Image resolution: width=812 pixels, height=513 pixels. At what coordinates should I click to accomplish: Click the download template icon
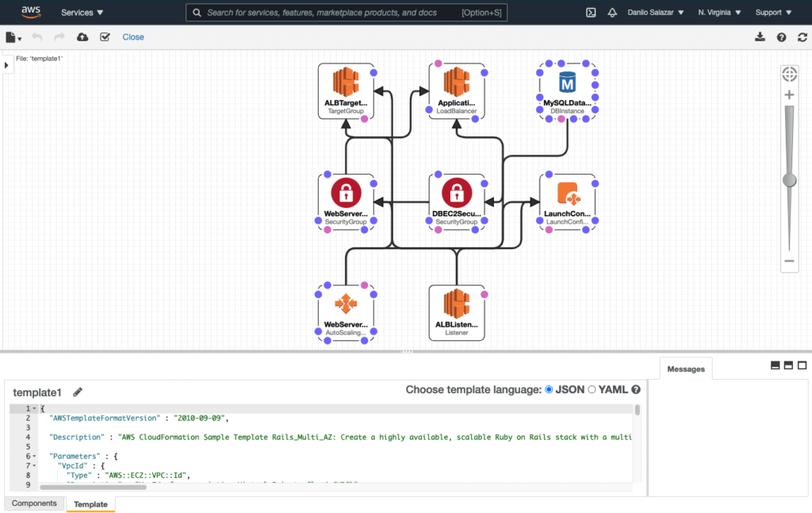(x=760, y=36)
